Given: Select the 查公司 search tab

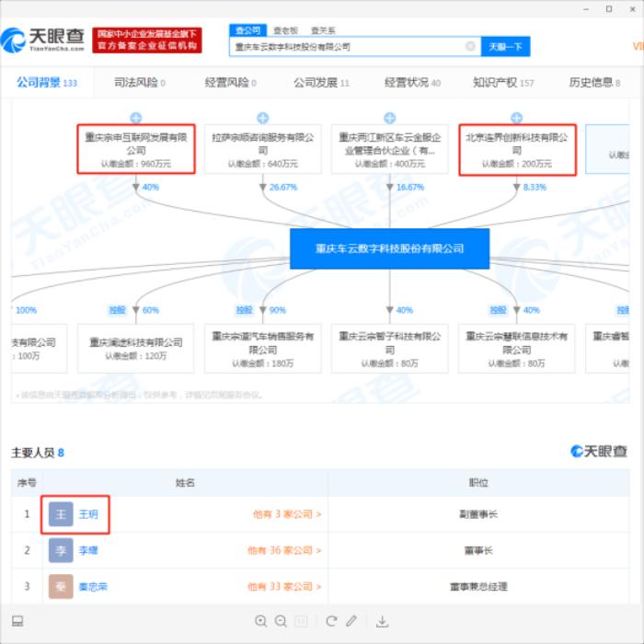Looking at the screenshot, I should tap(247, 30).
